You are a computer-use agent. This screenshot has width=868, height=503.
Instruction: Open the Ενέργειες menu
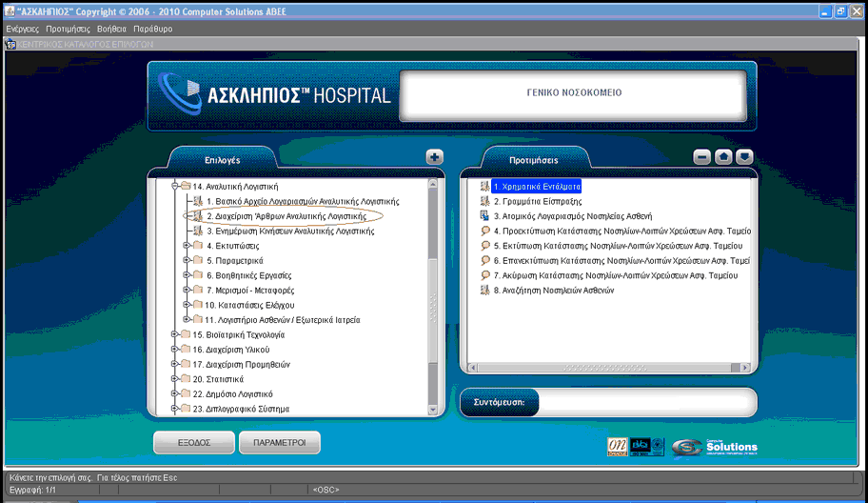[x=23, y=29]
